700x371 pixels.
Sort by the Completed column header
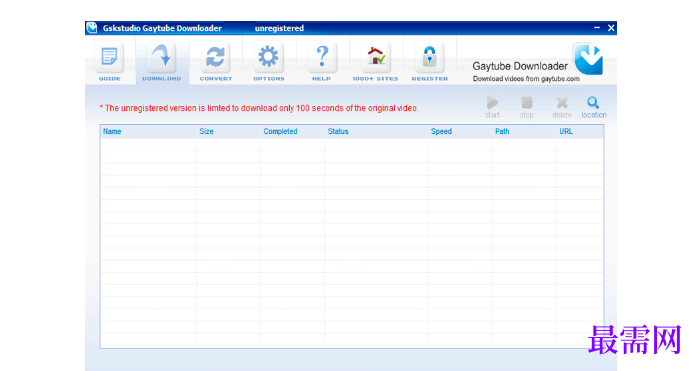[x=292, y=131]
